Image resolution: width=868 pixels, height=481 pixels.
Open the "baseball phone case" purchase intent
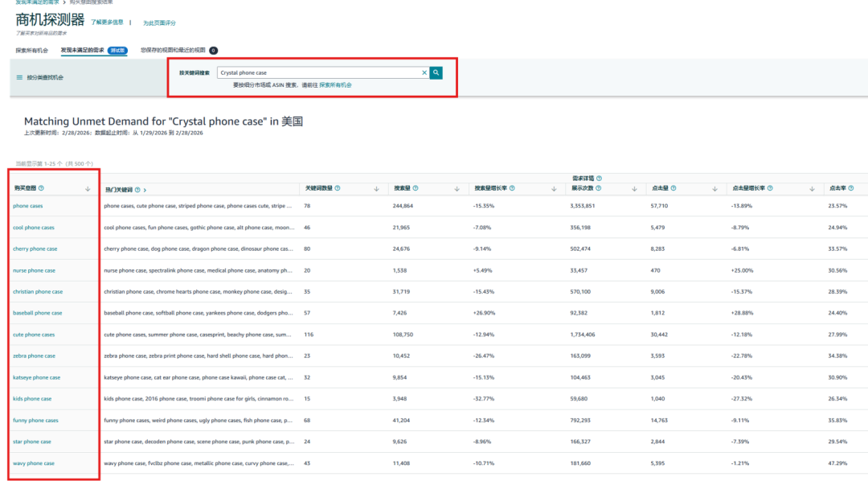(37, 313)
